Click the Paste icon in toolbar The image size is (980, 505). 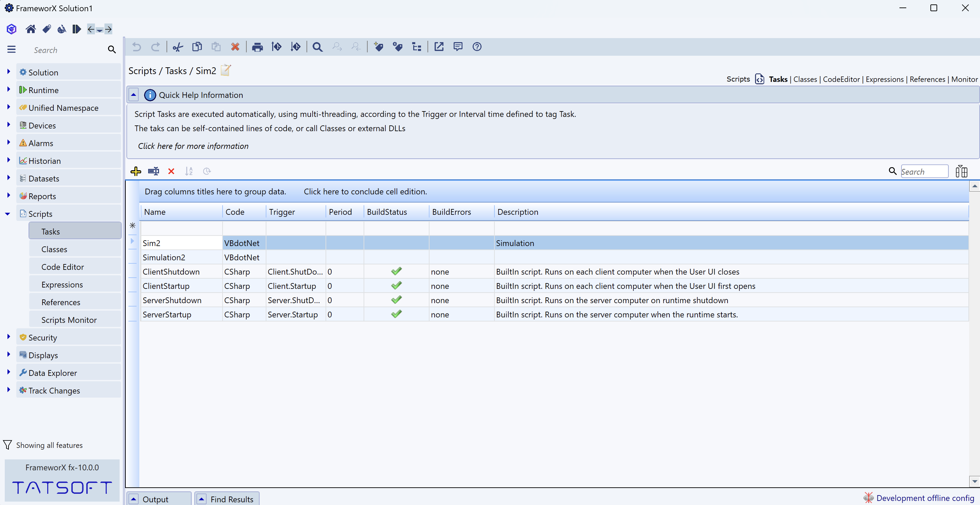coord(216,47)
